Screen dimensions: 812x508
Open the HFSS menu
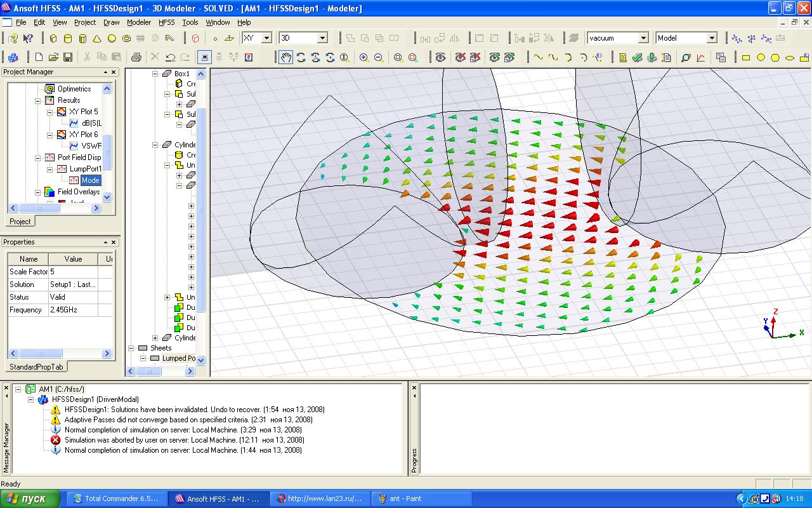point(166,22)
